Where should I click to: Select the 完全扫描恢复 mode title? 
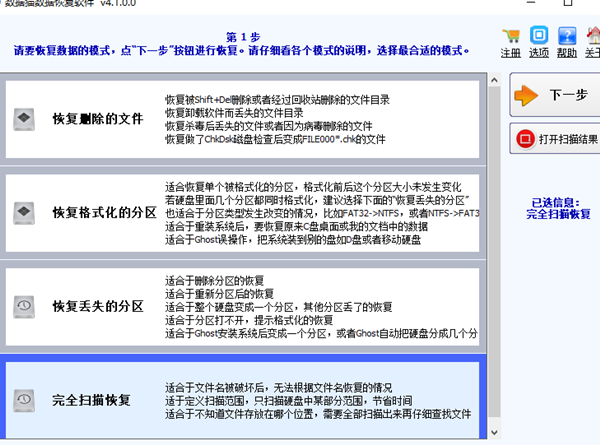point(91,401)
